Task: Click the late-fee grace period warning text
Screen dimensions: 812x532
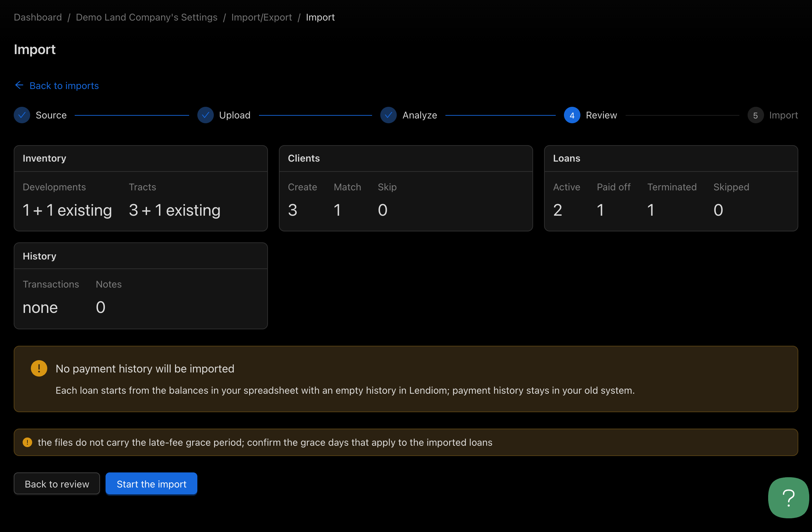Action: click(265, 442)
